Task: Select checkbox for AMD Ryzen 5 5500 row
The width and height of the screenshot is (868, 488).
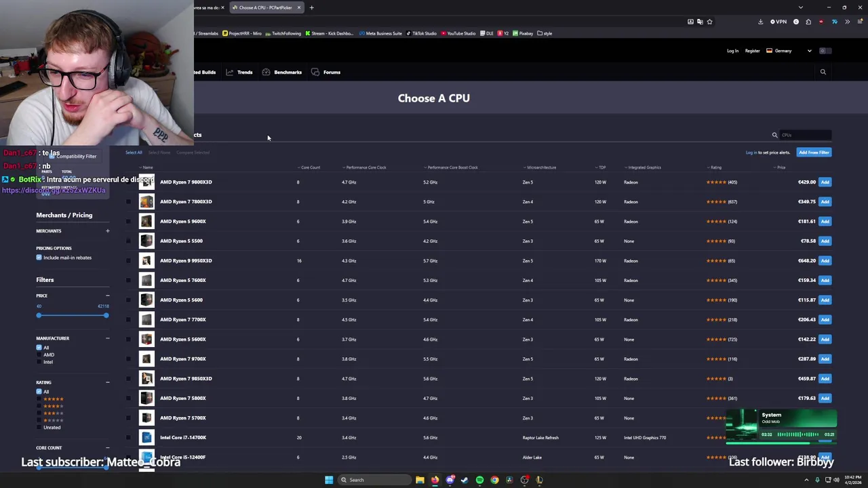Action: pos(129,241)
